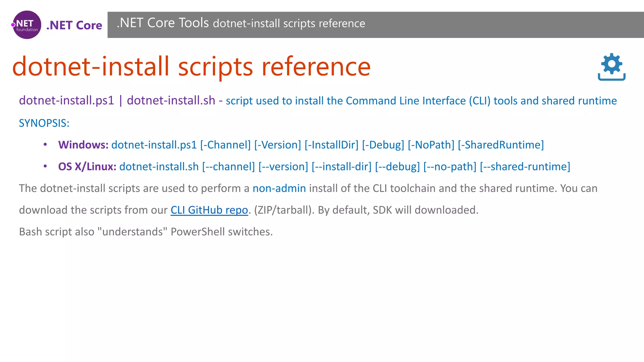Click the .NET Core brand text
The width and height of the screenshot is (644, 362).
[74, 25]
